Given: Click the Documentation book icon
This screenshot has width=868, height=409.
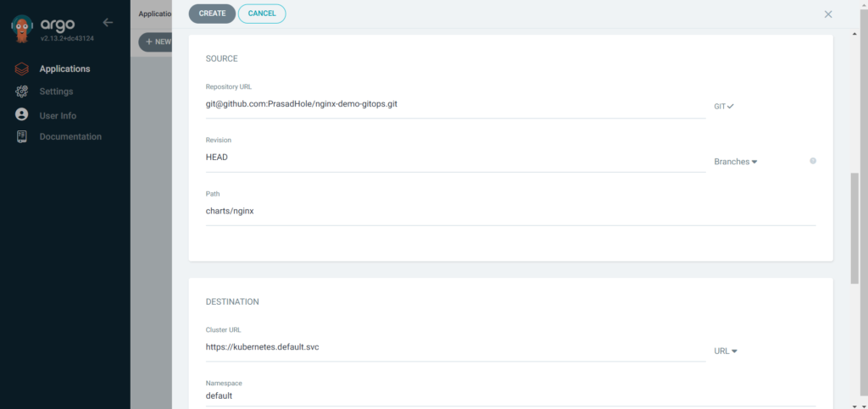Looking at the screenshot, I should pos(21,136).
